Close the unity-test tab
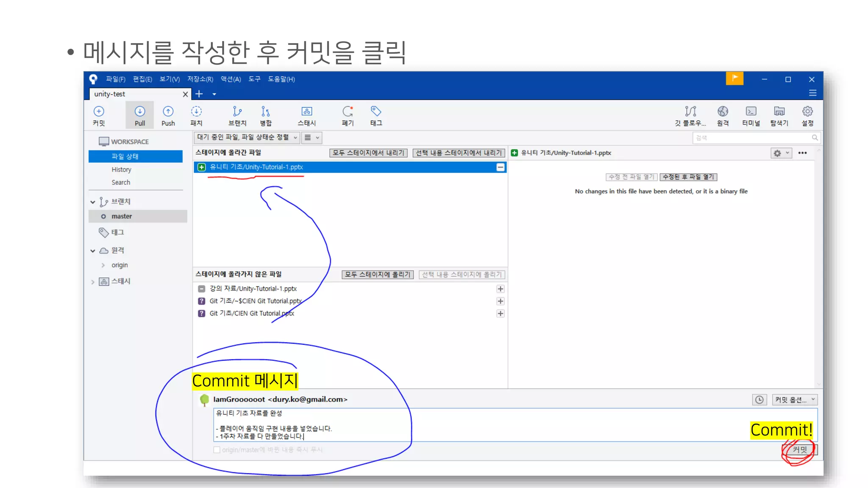This screenshot has height=488, width=868. (185, 94)
